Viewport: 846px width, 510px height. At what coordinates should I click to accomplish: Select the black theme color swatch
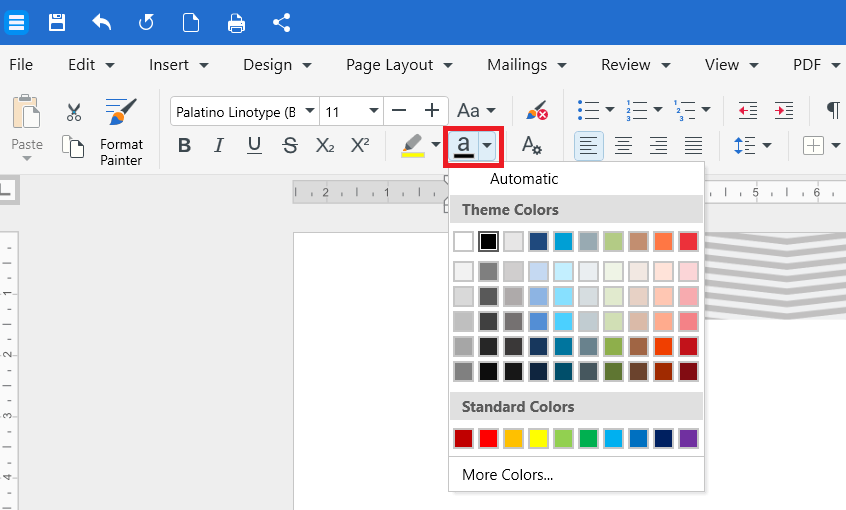[x=488, y=241]
